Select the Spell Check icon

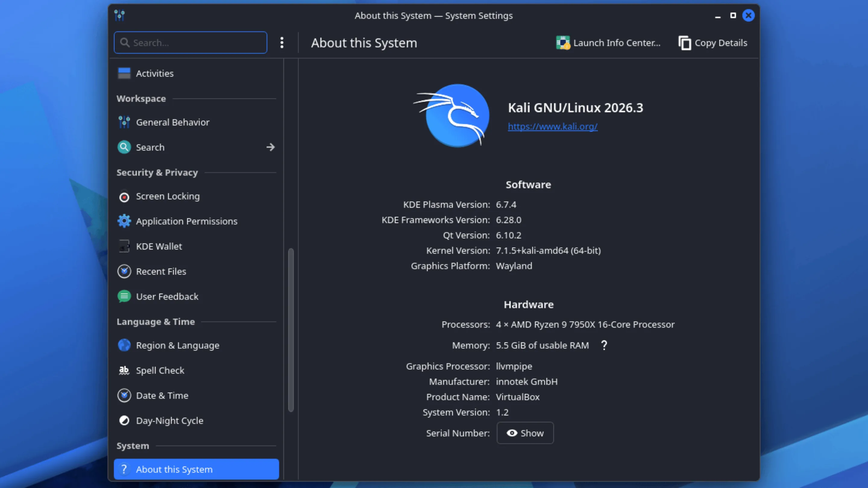(124, 371)
